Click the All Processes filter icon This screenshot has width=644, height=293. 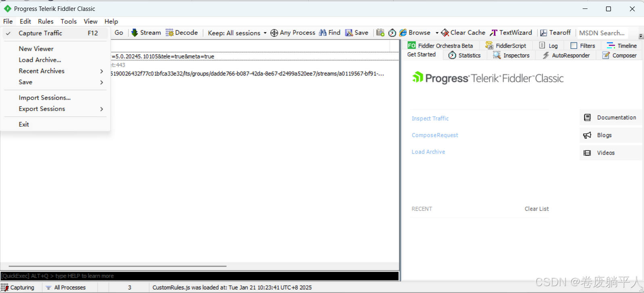[x=48, y=288]
